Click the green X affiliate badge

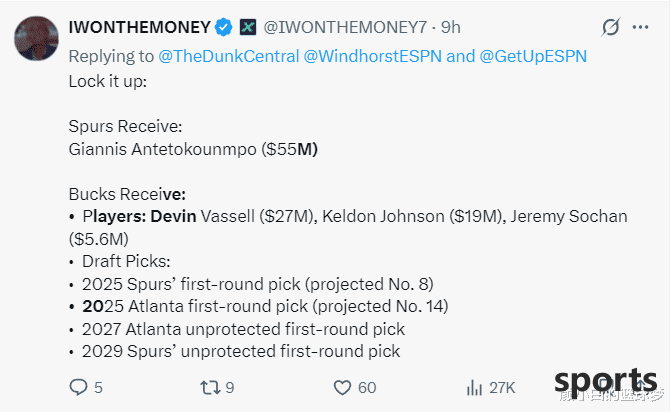pos(248,27)
